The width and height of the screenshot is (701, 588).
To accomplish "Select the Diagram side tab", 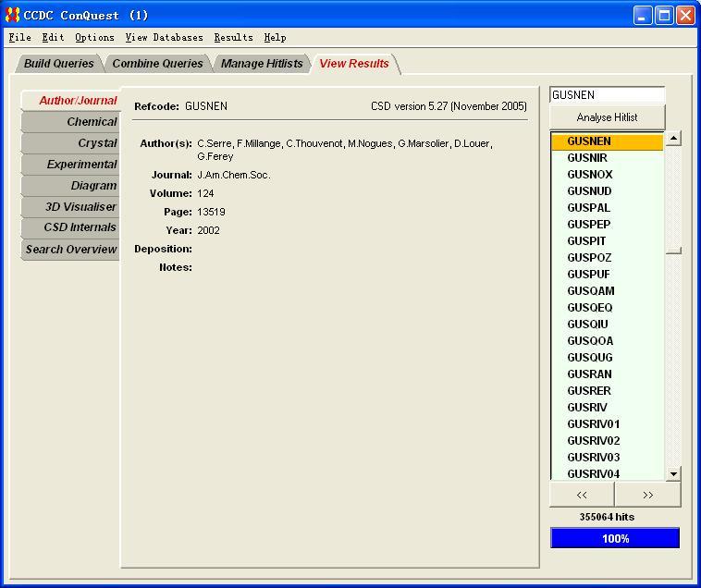I will [93, 186].
